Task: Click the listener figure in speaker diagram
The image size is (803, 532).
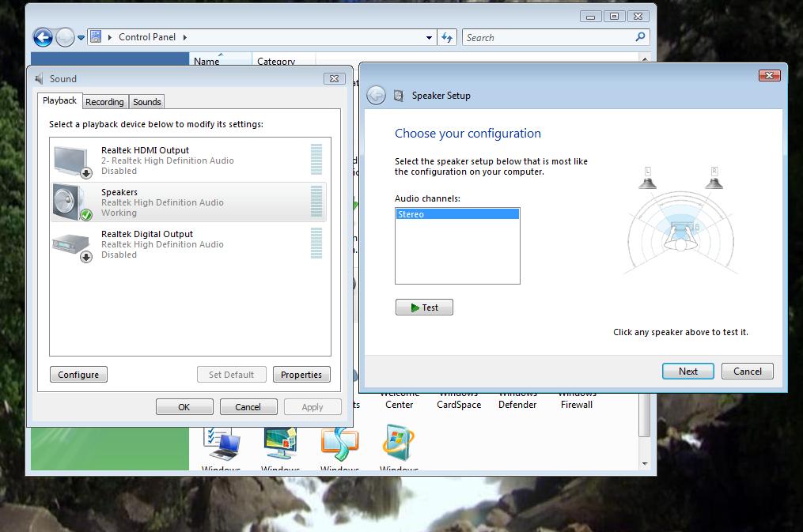Action: [680, 237]
